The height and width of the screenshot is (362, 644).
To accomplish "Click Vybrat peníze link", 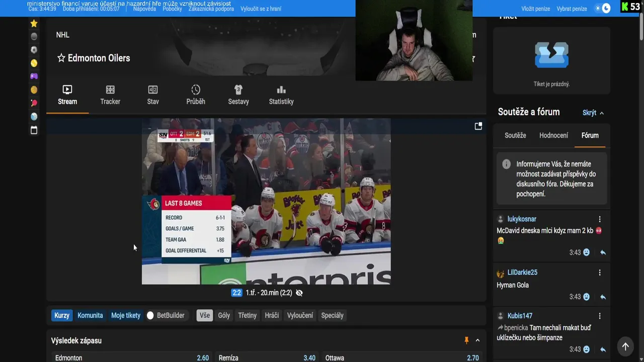I will tap(572, 9).
